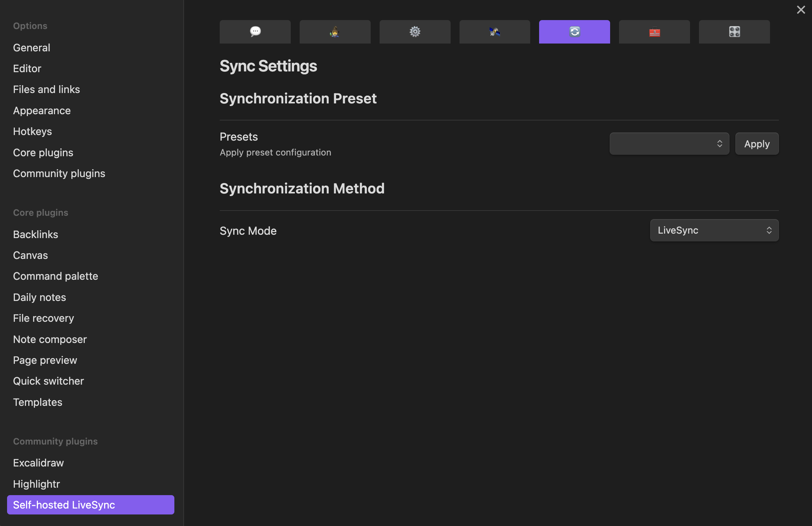Image resolution: width=812 pixels, height=526 pixels.
Task: Open Highlightr plugin settings
Action: pos(36,484)
